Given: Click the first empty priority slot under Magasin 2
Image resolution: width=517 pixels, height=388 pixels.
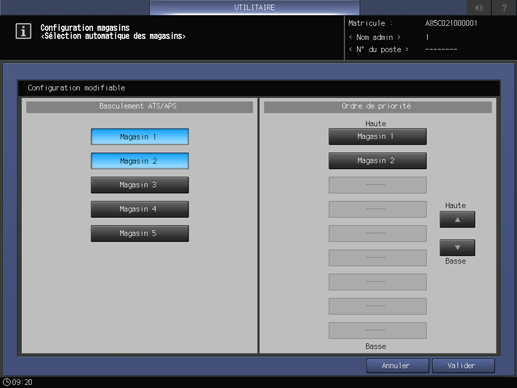Looking at the screenshot, I should point(377,185).
